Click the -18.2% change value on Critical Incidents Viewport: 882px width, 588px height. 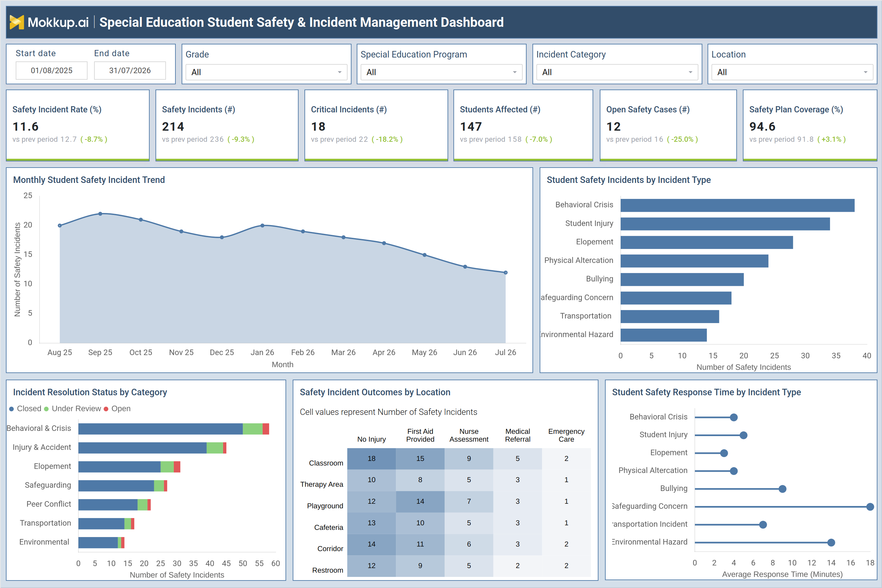pos(387,139)
